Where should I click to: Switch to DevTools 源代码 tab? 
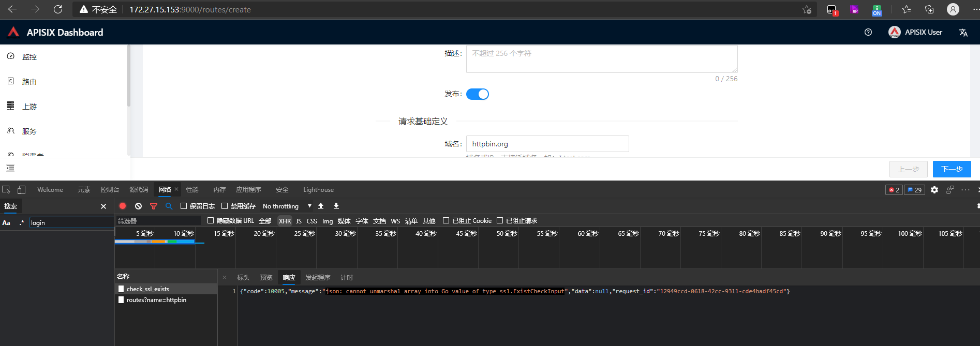[139, 190]
